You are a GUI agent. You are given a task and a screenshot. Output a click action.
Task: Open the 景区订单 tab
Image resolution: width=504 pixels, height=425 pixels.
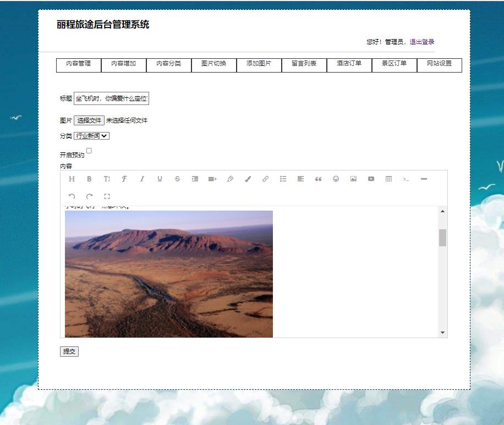pos(395,65)
